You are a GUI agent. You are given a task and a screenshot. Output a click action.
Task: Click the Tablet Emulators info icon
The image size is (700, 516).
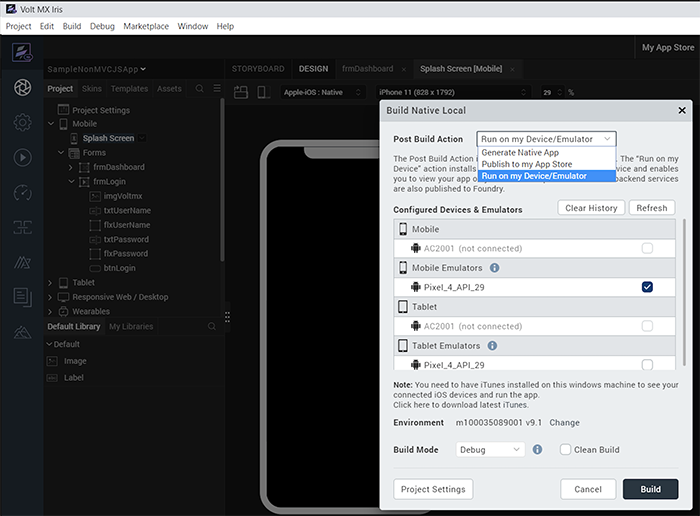(x=493, y=346)
